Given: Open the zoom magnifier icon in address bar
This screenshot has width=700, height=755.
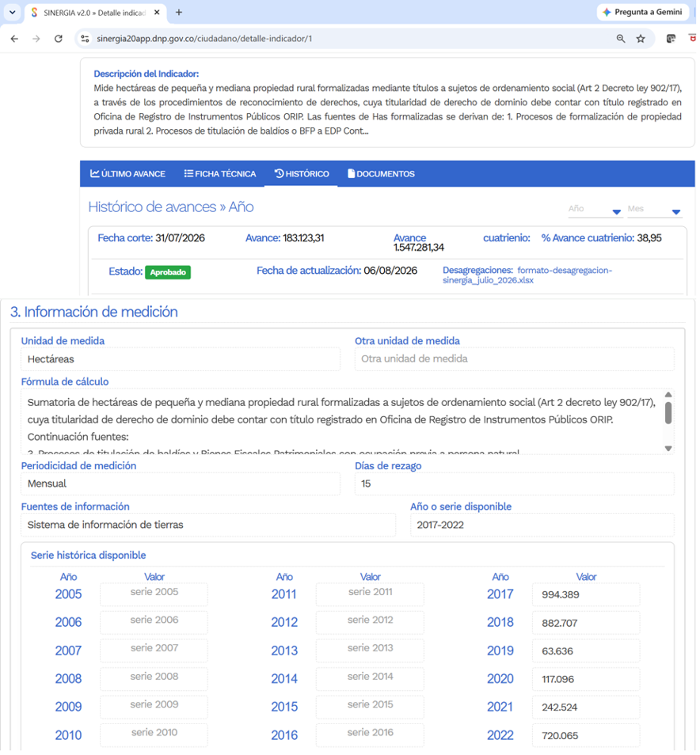Looking at the screenshot, I should [621, 39].
